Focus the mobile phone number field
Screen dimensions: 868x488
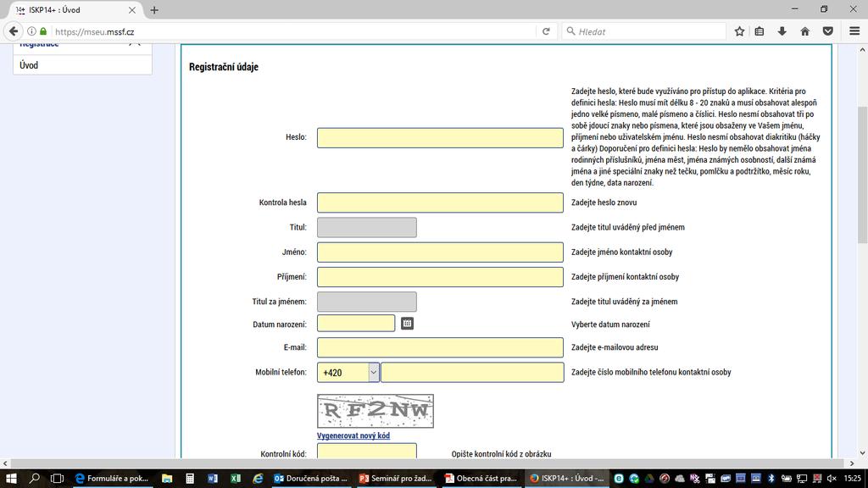[x=472, y=373]
